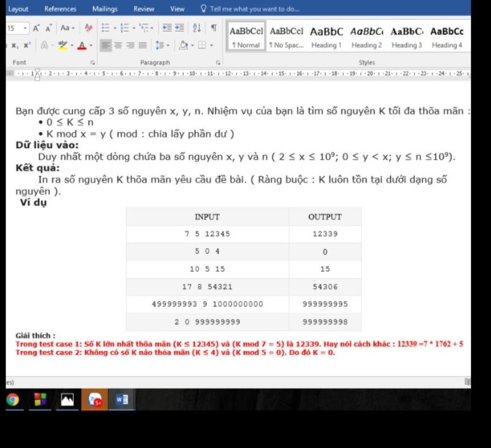This screenshot has height=448, width=491.
Task: Open the Photos app in taskbar
Action: (x=67, y=400)
